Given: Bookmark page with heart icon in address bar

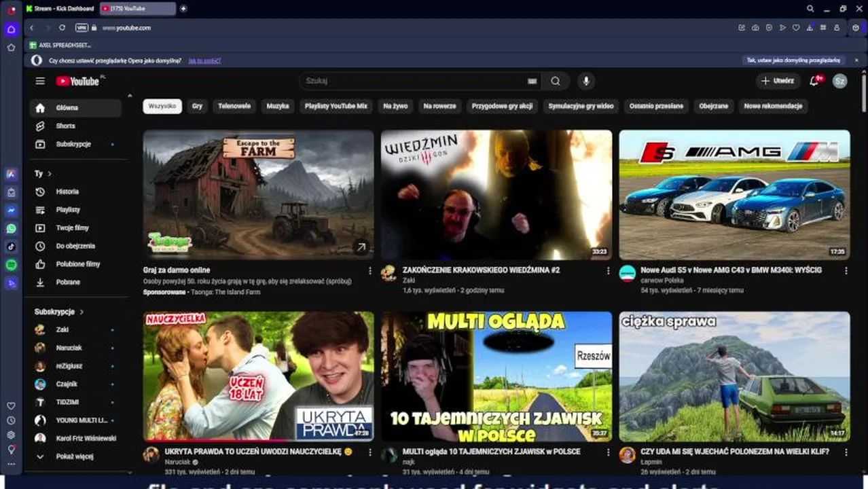Looking at the screenshot, I should (x=796, y=28).
